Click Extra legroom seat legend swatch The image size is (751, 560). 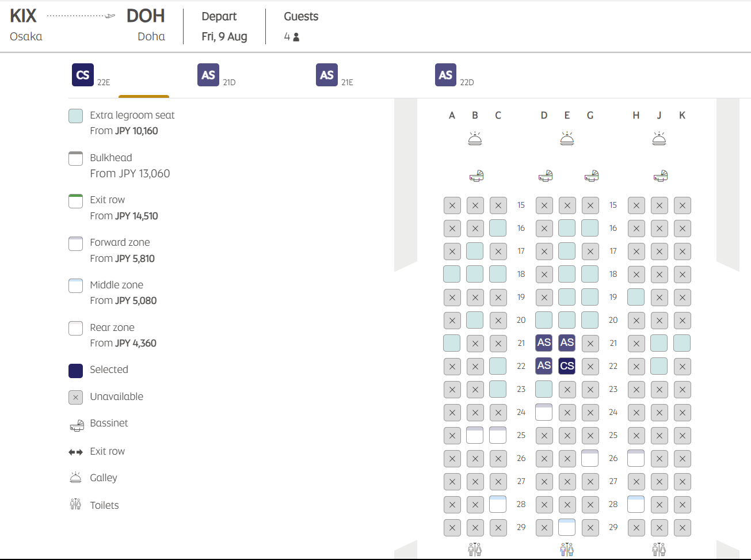pyautogui.click(x=75, y=116)
